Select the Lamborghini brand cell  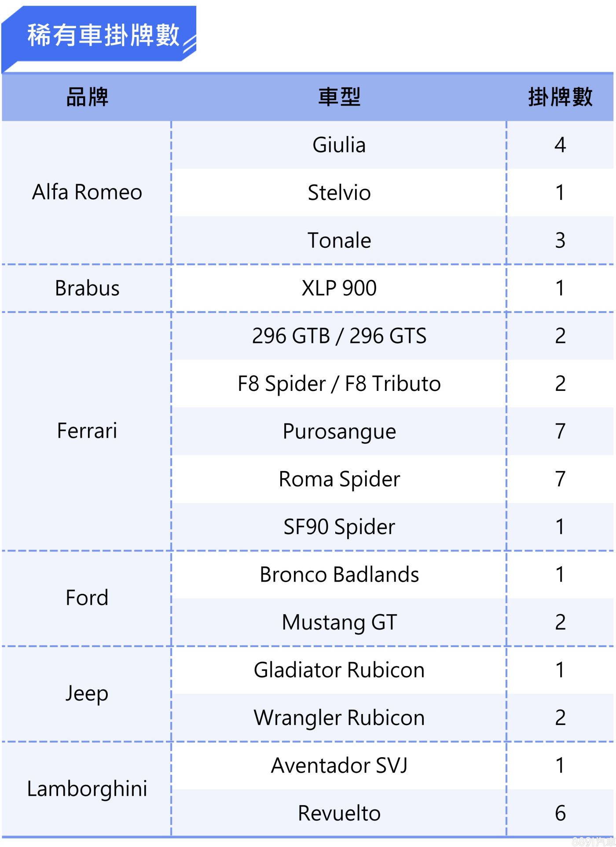click(x=87, y=789)
